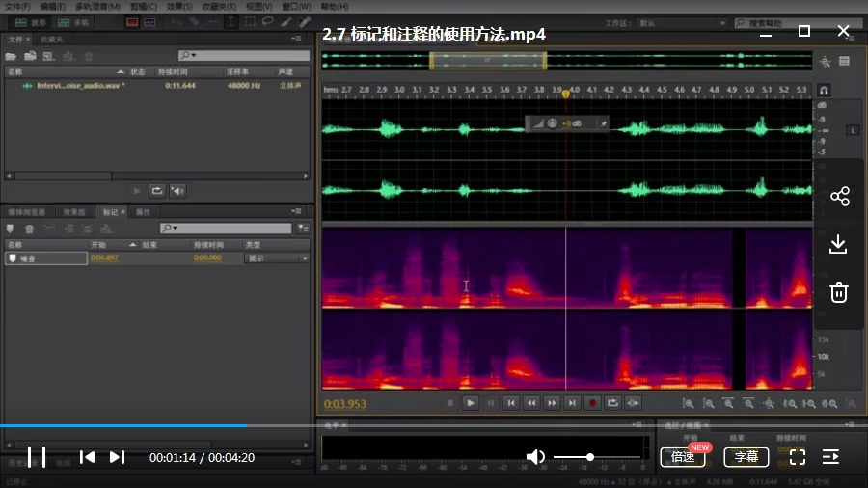Image resolution: width=868 pixels, height=488 pixels.
Task: Adjust the HUD gain knob
Action: pos(552,123)
